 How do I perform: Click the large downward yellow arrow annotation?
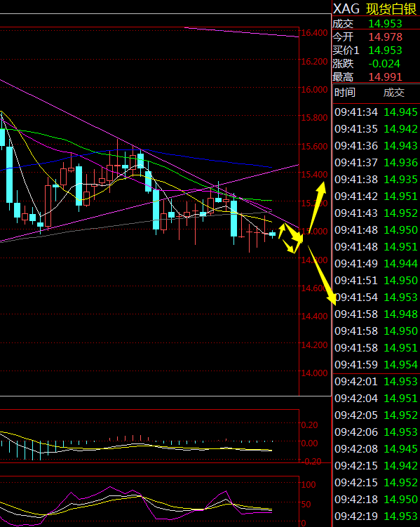click(322, 275)
